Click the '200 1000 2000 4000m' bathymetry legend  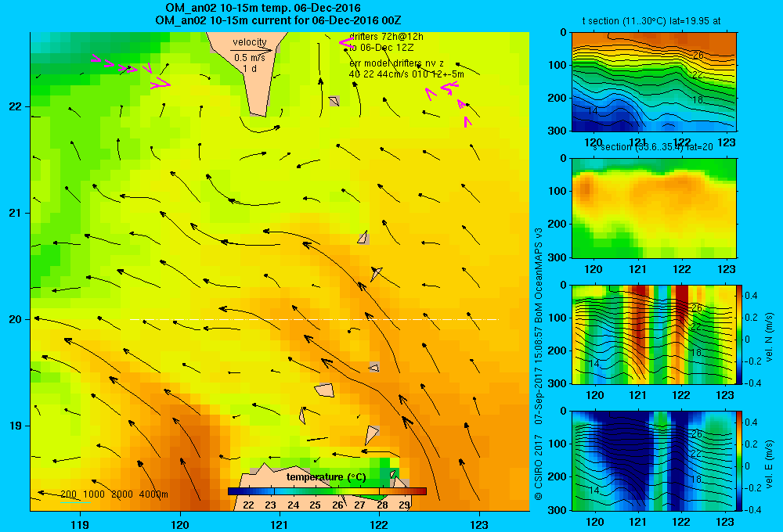click(114, 494)
